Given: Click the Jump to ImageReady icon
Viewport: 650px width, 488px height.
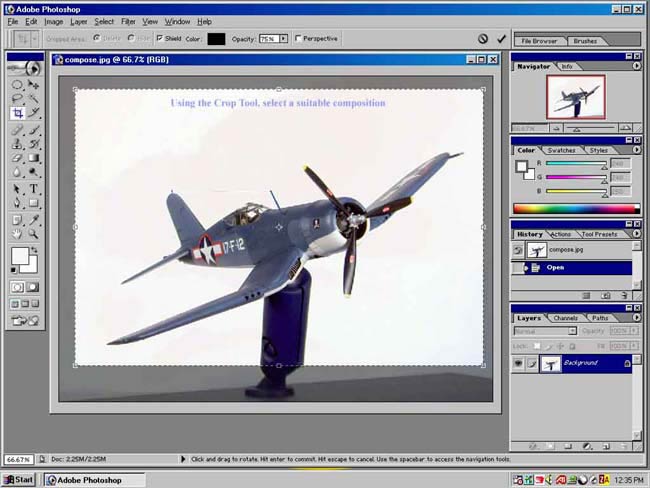Looking at the screenshot, I should click(x=25, y=320).
